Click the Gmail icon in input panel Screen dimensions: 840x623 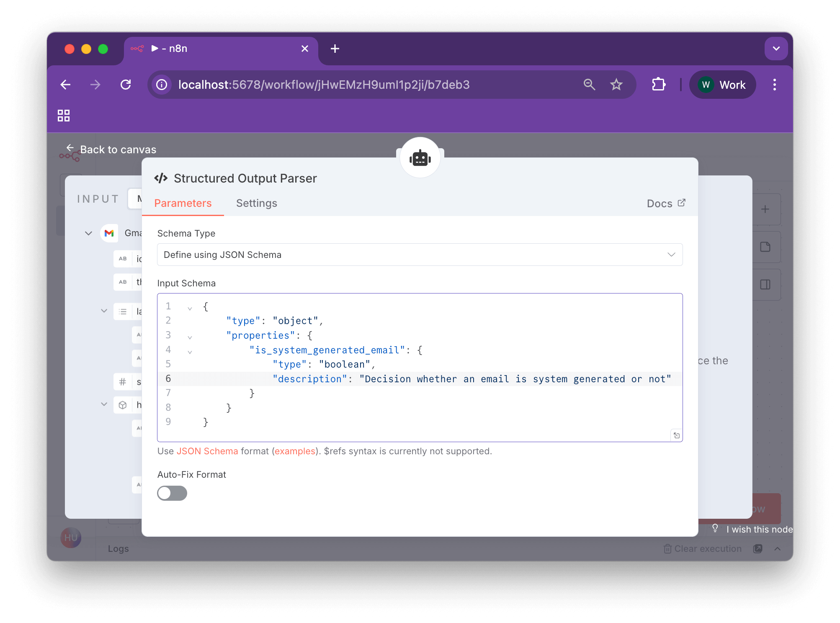109,233
